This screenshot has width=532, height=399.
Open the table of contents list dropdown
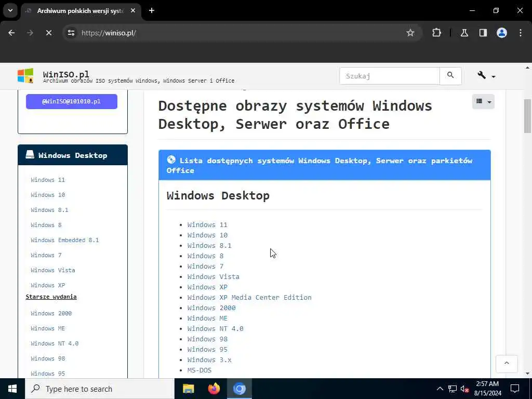[x=483, y=101]
